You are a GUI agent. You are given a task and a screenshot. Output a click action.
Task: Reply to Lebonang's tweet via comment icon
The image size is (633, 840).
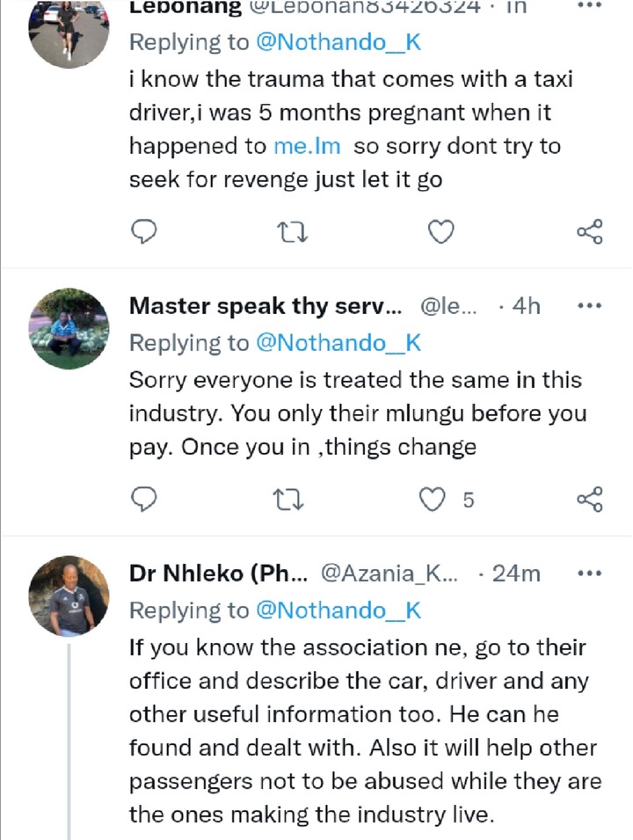pos(144,232)
